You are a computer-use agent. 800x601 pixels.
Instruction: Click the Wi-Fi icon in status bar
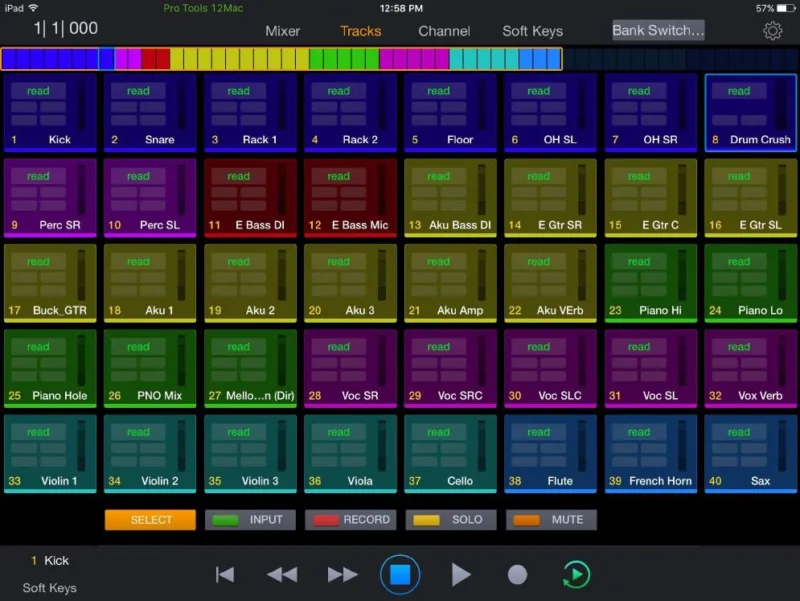33,8
